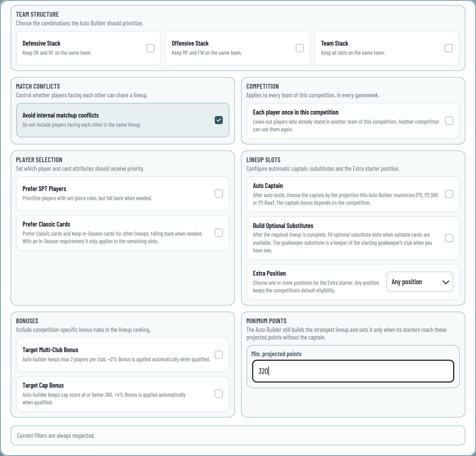Screen dimensions: 476x456
Task: Click the Team Stack card title
Action: pyautogui.click(x=334, y=43)
